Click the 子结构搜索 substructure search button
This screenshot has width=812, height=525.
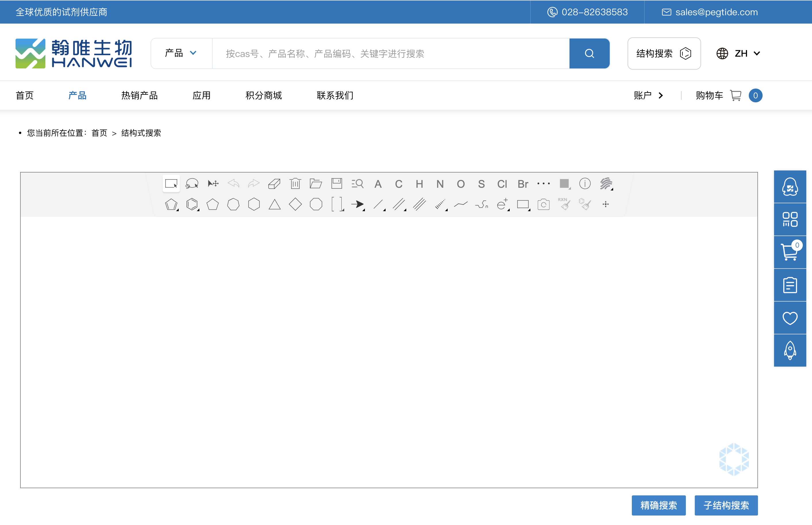726,505
